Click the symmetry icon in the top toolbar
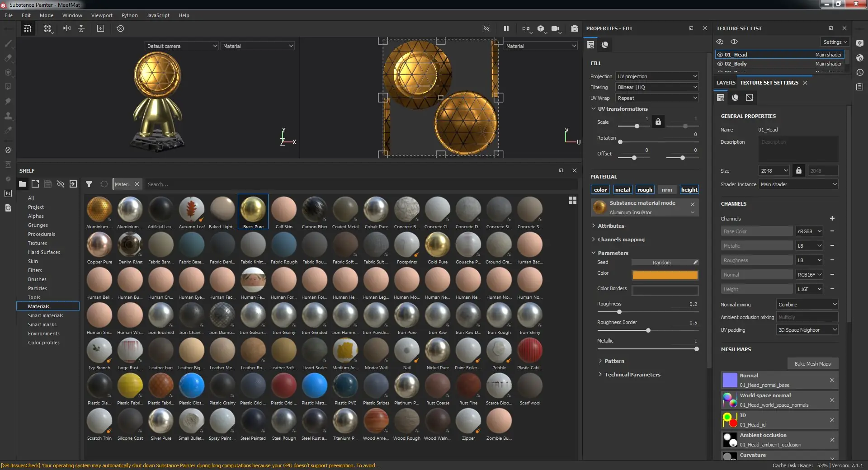The height and width of the screenshot is (470, 868). pyautogui.click(x=67, y=28)
